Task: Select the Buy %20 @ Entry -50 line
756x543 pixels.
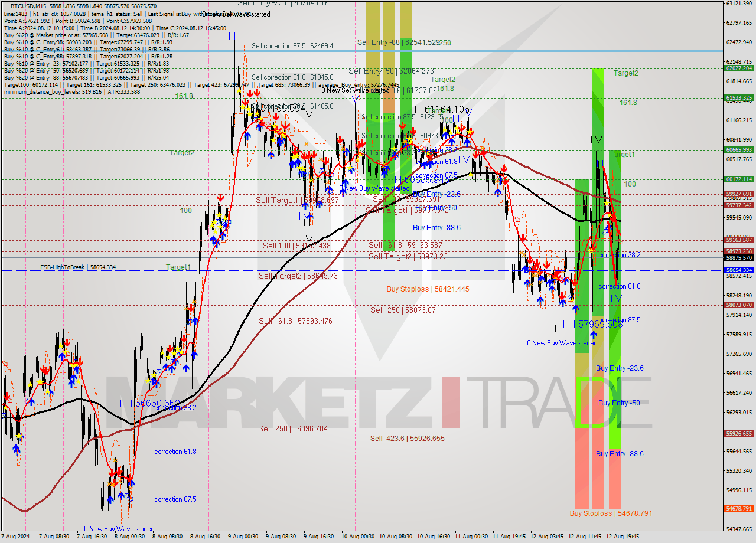Action: pyautogui.click(x=86, y=71)
